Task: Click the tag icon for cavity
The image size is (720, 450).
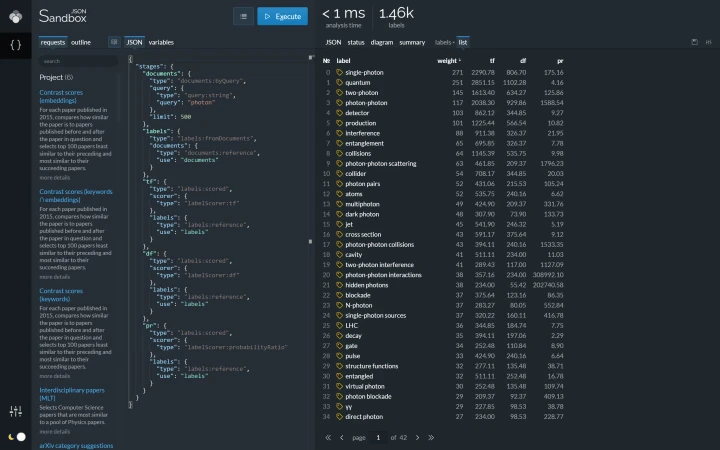Action: [339, 254]
